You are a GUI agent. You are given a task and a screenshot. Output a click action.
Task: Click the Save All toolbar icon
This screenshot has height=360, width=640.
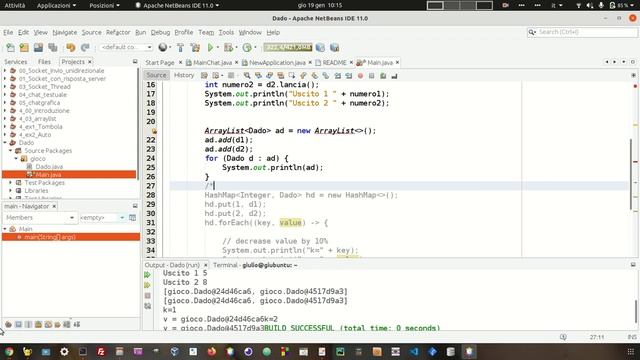click(53, 47)
